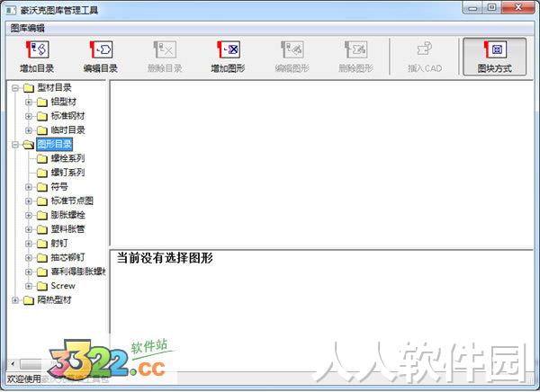Close the 豪沃克图库管理工具 window
This screenshot has height=392, width=540.
(x=518, y=7)
